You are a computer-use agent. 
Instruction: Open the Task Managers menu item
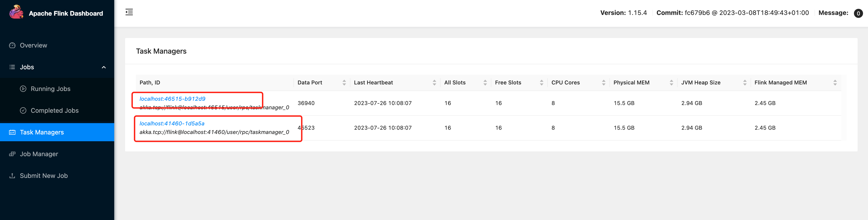pyautogui.click(x=42, y=132)
